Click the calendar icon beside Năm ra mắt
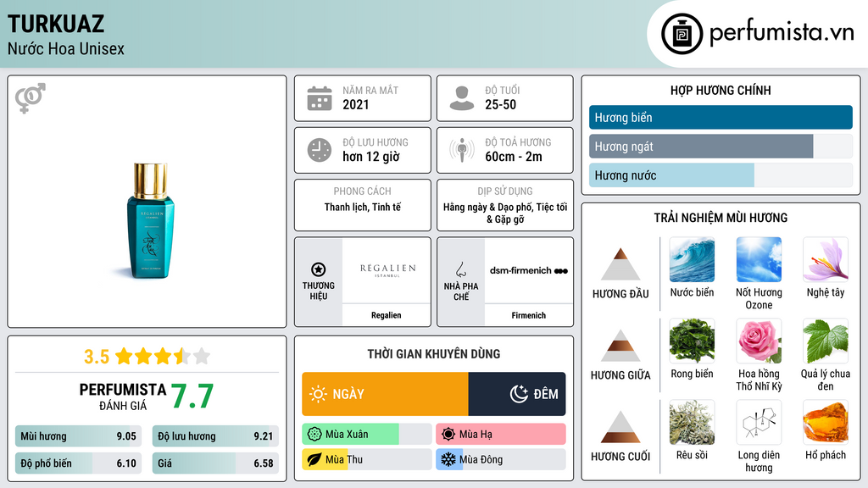Viewport: 868px width, 488px height. coord(320,98)
